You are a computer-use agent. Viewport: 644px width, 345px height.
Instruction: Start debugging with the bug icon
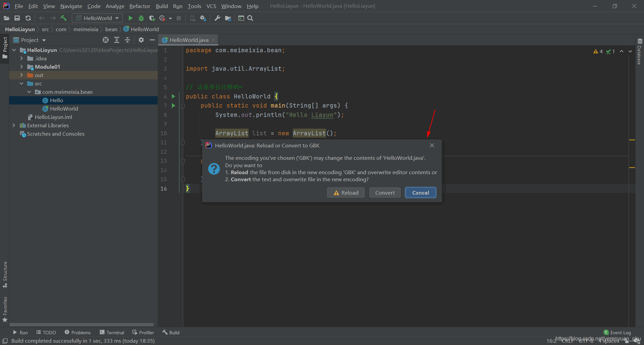(141, 18)
